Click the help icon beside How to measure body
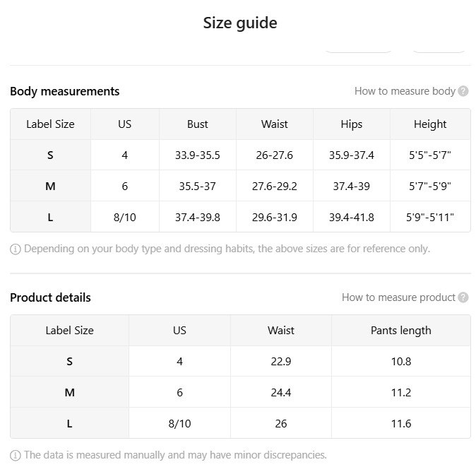The height and width of the screenshot is (467, 476). 463,91
